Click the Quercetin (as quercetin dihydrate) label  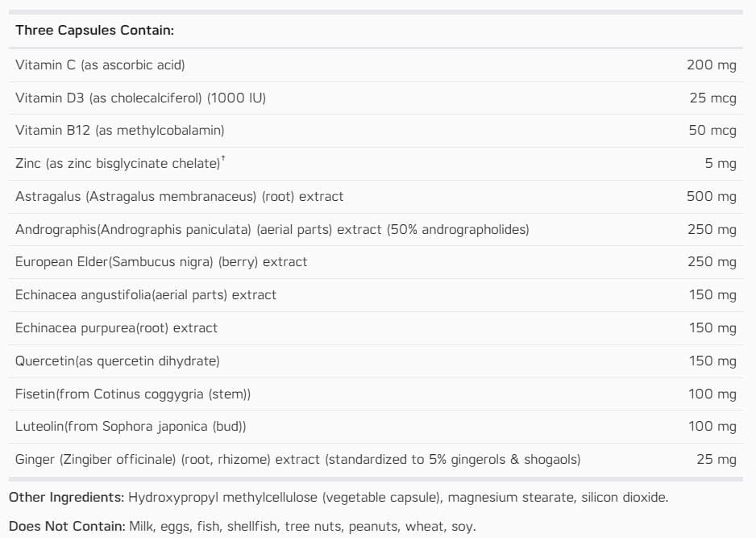point(117,361)
